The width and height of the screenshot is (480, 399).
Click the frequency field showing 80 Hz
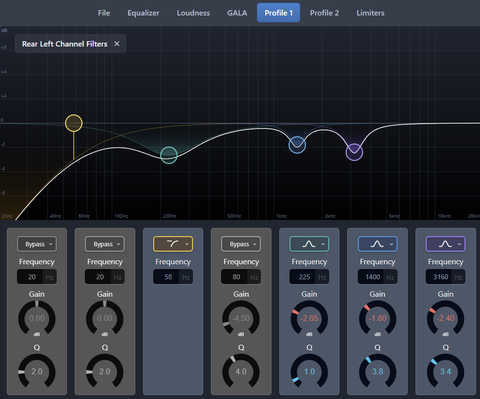tap(241, 277)
